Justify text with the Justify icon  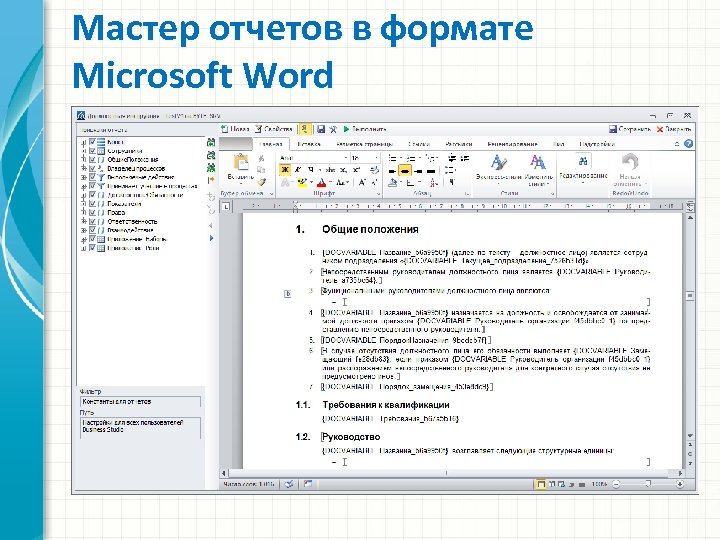click(x=431, y=171)
